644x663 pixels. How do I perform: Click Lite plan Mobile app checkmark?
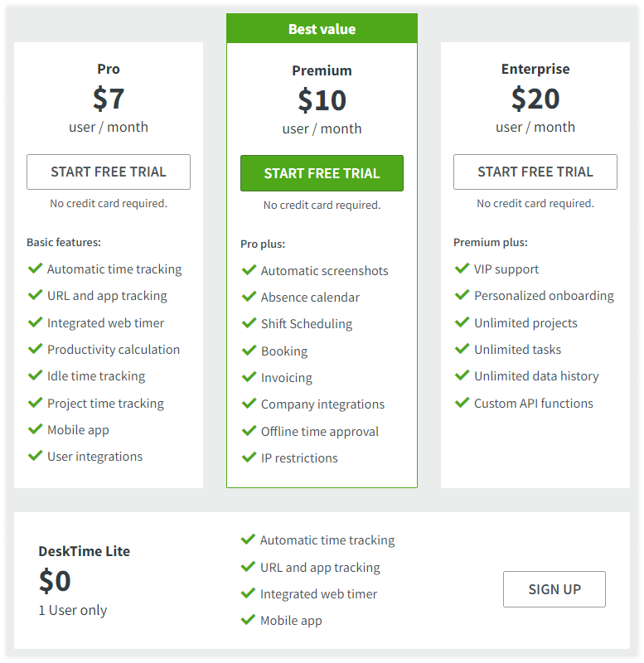(x=248, y=619)
